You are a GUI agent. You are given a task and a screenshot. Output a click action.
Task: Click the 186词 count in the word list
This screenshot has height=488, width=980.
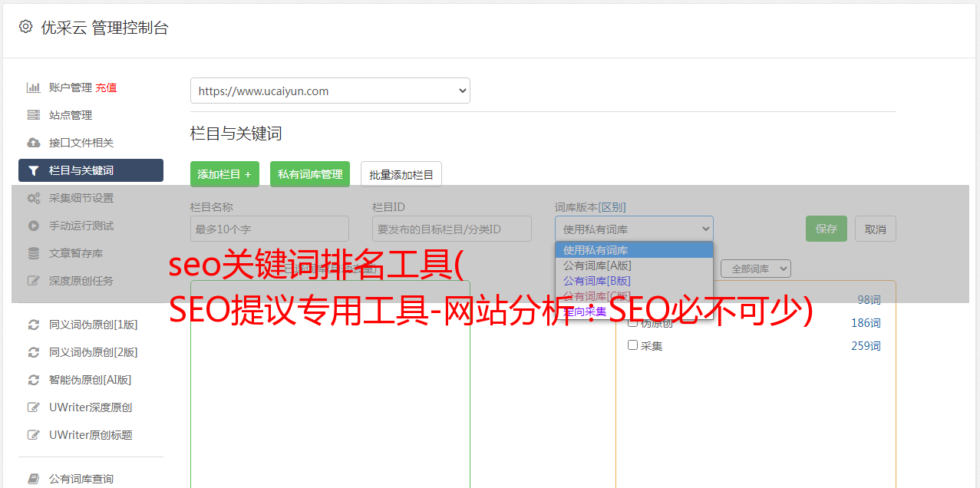point(866,323)
